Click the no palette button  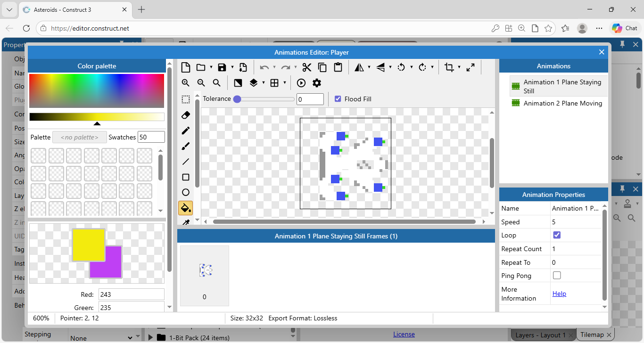(x=80, y=137)
